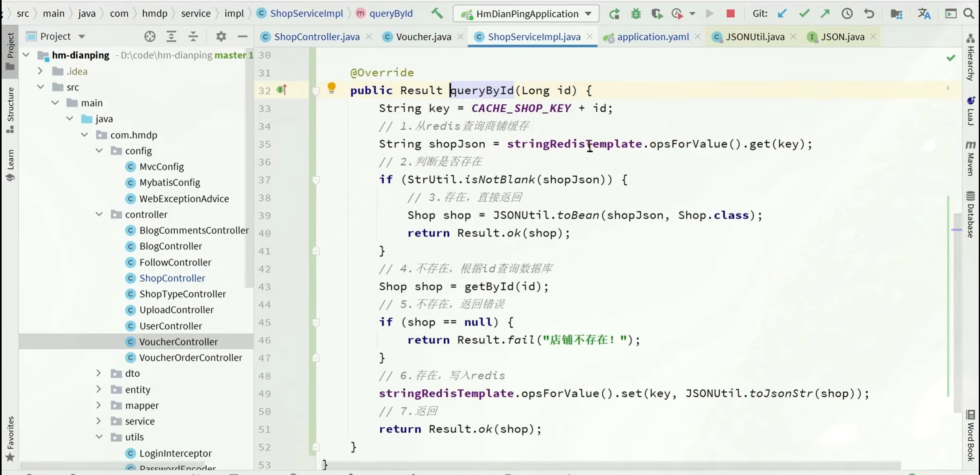Click the Git update project arrow
The image size is (980, 475).
[782, 14]
